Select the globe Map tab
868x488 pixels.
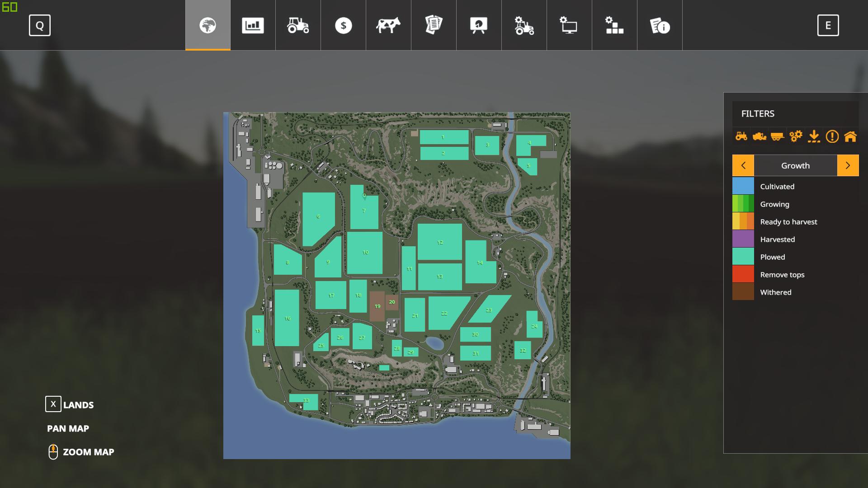point(208,25)
